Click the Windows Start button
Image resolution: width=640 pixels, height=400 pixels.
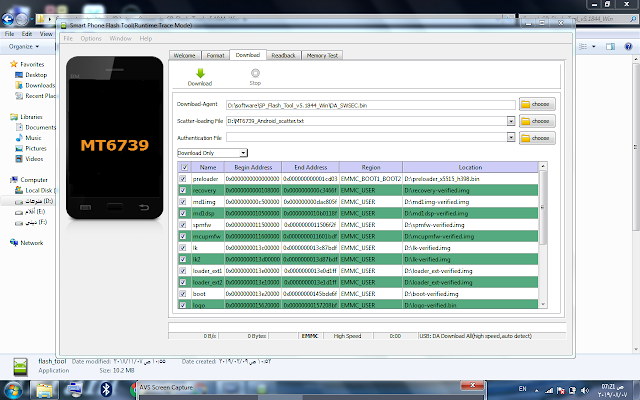(x=13, y=390)
